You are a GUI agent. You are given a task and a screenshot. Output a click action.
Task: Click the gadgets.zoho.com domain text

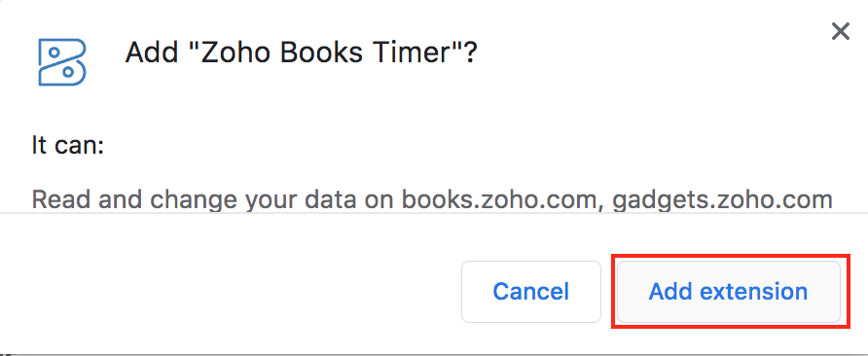tap(722, 199)
